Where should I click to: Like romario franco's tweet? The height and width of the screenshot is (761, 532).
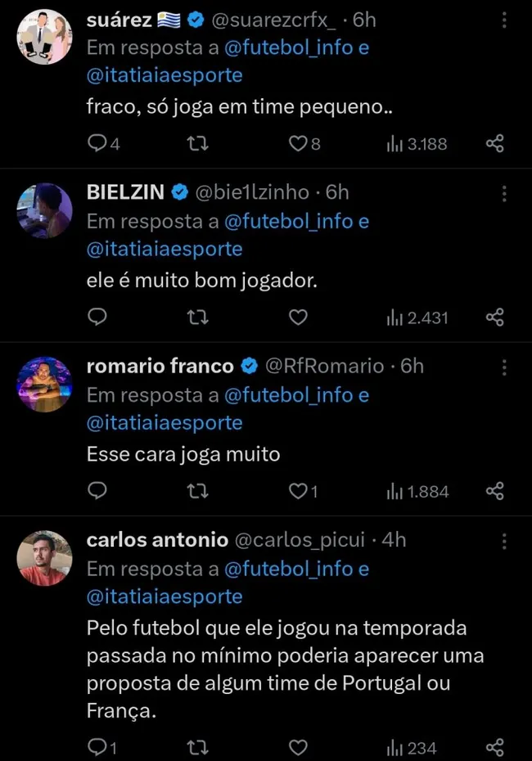point(298,491)
